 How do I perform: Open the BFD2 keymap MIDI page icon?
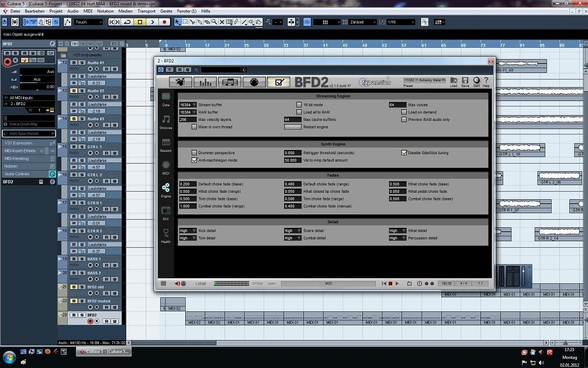pos(254,82)
